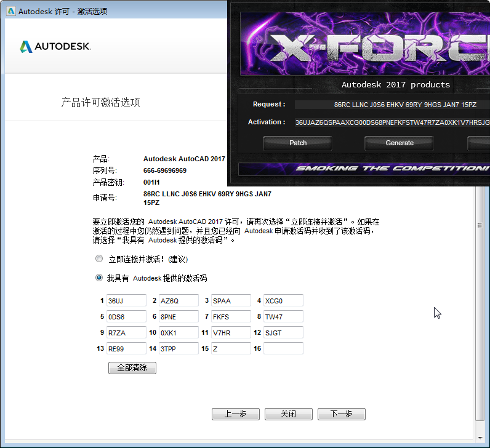The image size is (490, 448).
Task: Click activation code field 13 containing RE99
Action: (x=126, y=348)
